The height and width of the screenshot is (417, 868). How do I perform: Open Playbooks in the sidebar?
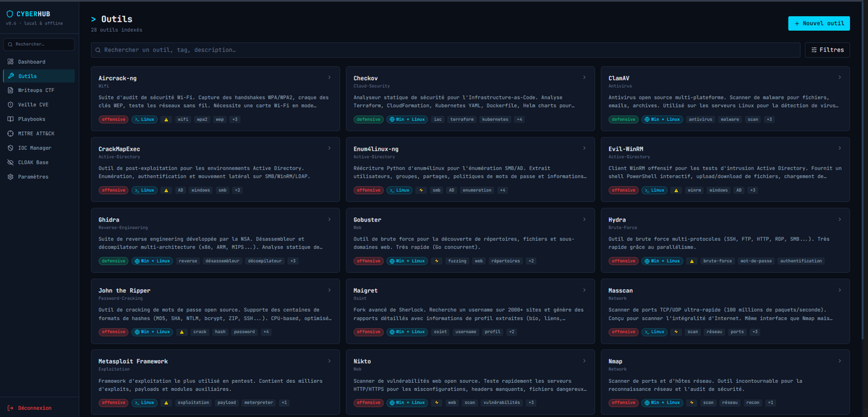pyautogui.click(x=39, y=119)
